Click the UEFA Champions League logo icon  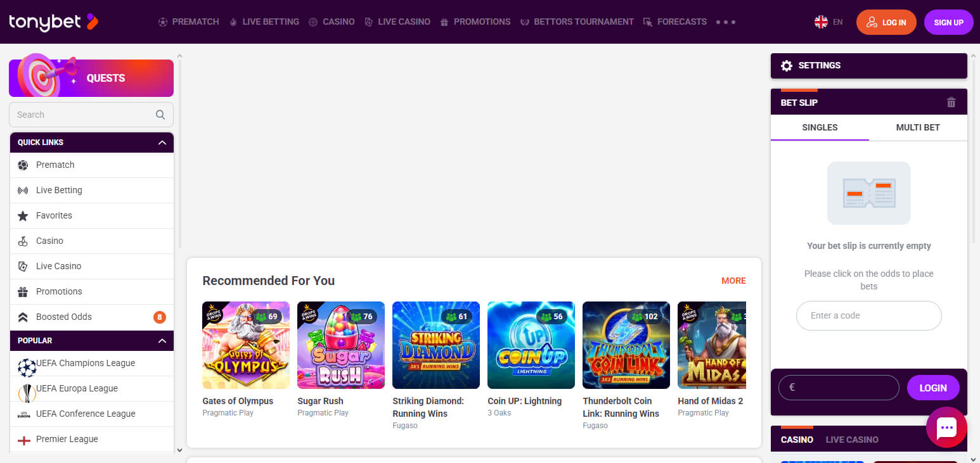(x=27, y=367)
